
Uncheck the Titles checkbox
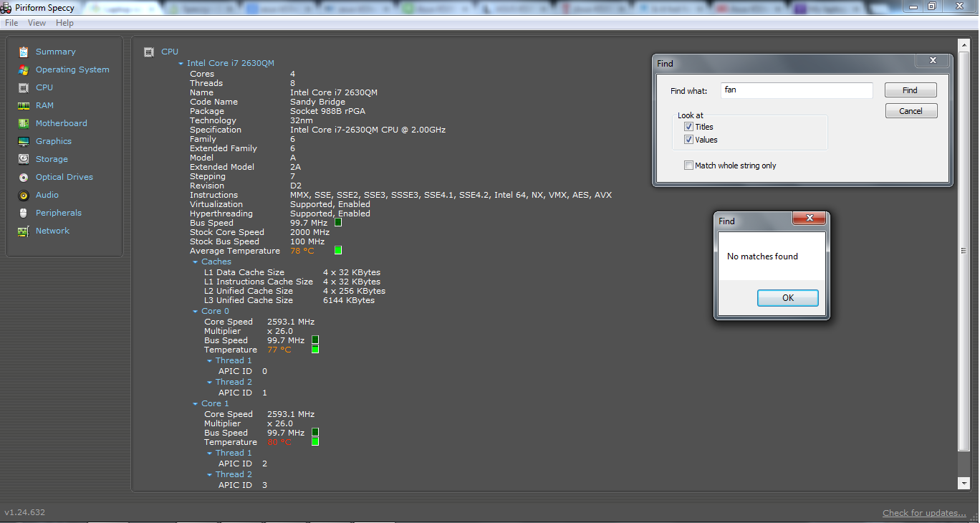pyautogui.click(x=688, y=127)
